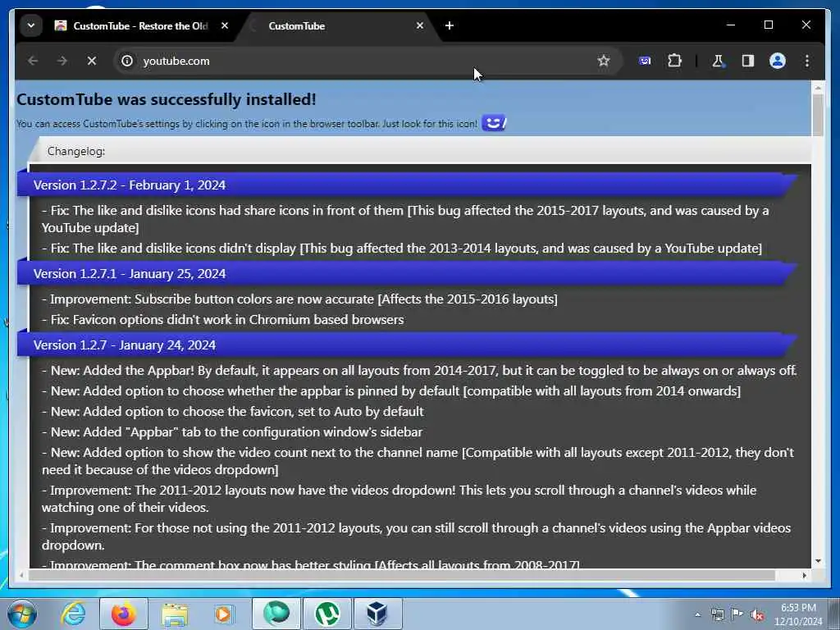The height and width of the screenshot is (630, 840).
Task: Open Action Center flag tray icon
Action: click(737, 614)
